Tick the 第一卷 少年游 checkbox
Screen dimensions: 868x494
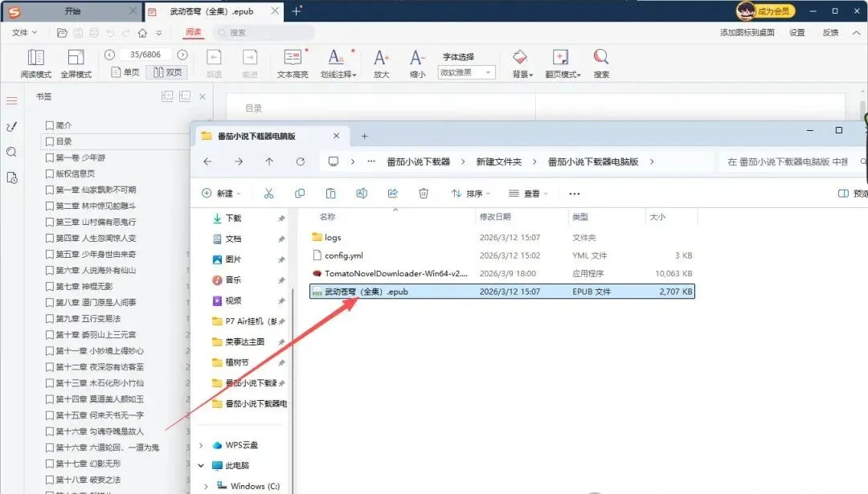pos(50,157)
